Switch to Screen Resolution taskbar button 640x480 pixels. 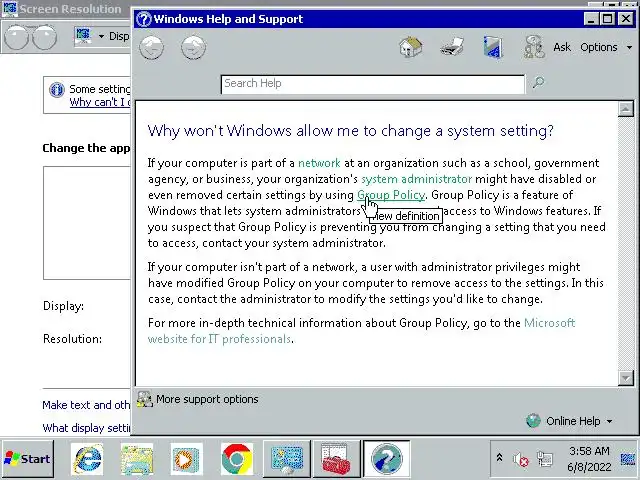pos(287,459)
